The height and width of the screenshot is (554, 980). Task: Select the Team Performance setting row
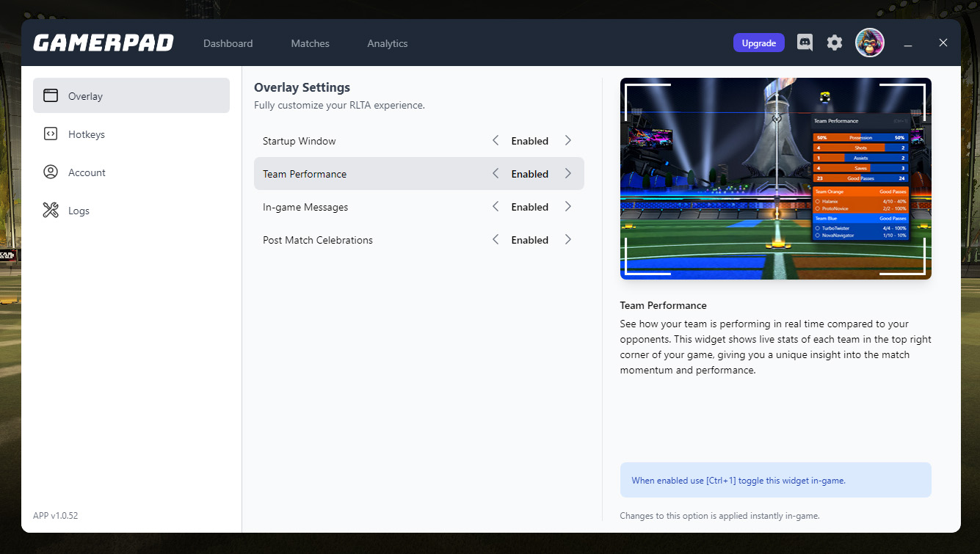click(x=419, y=173)
